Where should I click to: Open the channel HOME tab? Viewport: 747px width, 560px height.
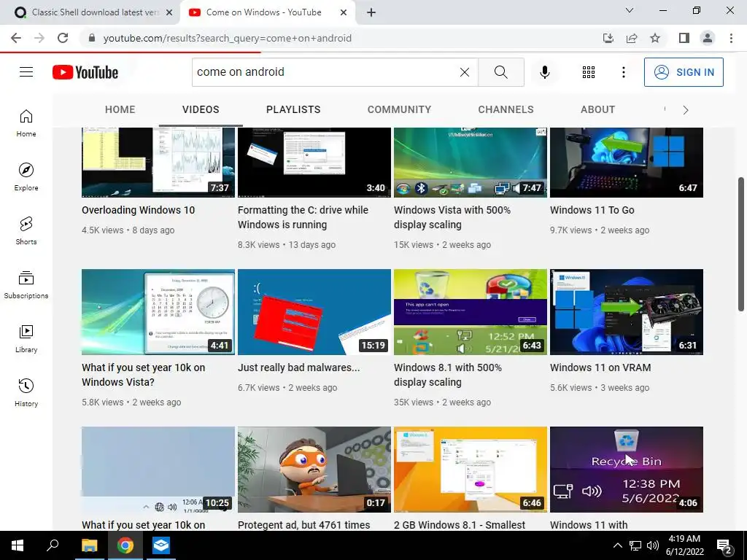pyautogui.click(x=120, y=109)
